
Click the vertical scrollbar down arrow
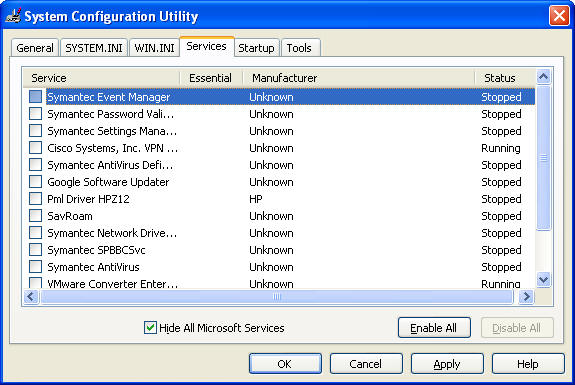543,280
